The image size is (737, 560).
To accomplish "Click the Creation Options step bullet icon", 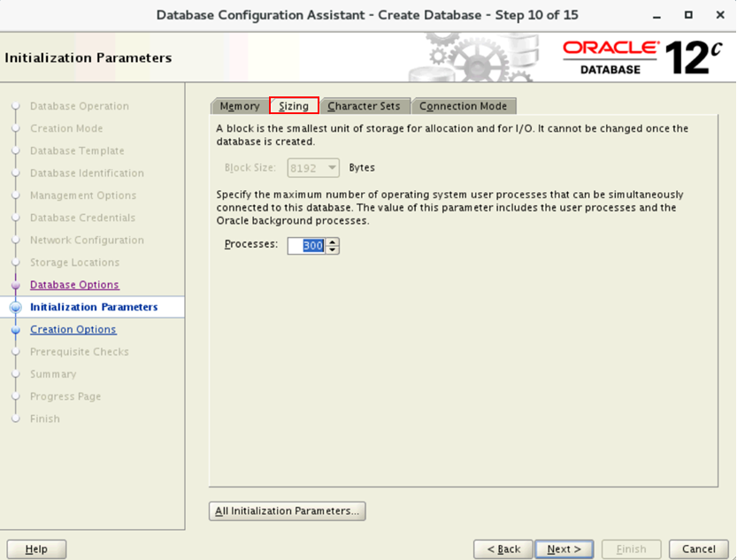I will pyautogui.click(x=16, y=330).
